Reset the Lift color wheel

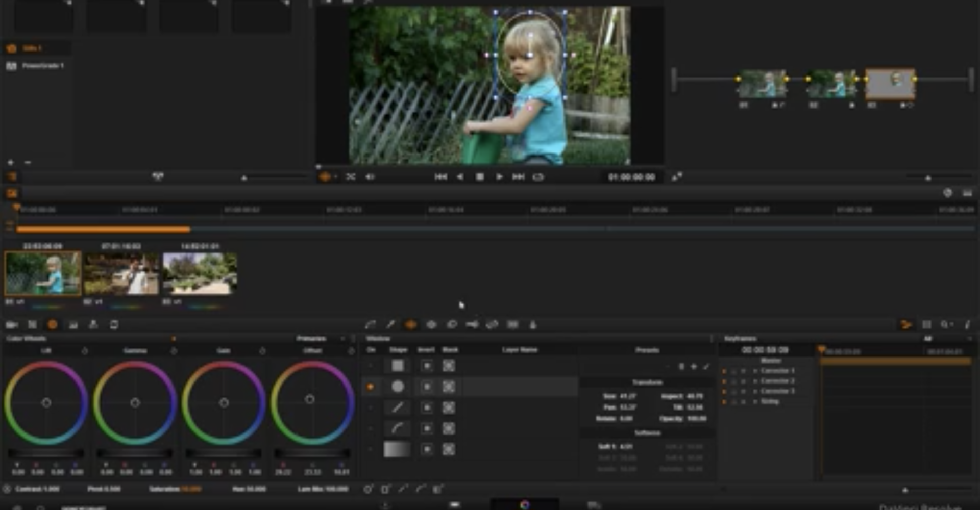(85, 351)
